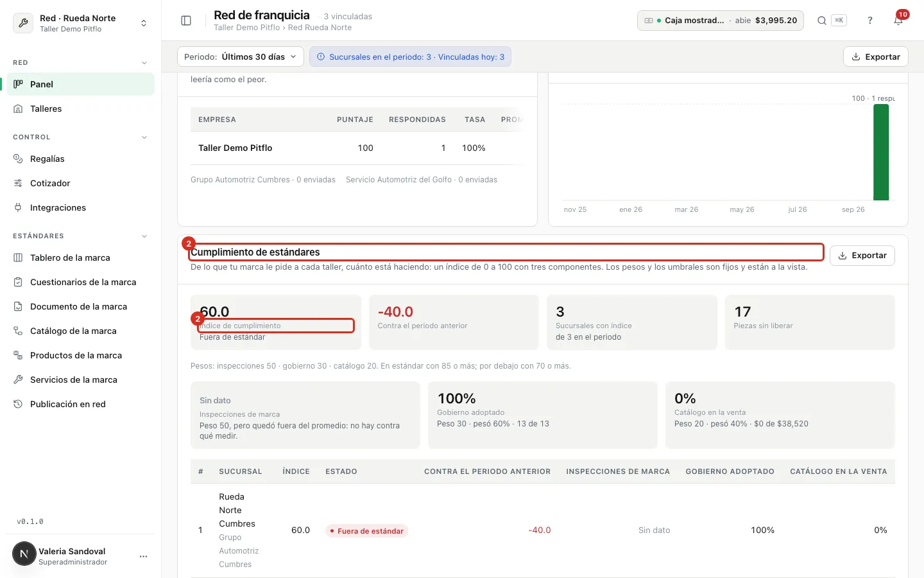The height and width of the screenshot is (578, 924).
Task: Open Publicación en red
Action: (x=81, y=404)
